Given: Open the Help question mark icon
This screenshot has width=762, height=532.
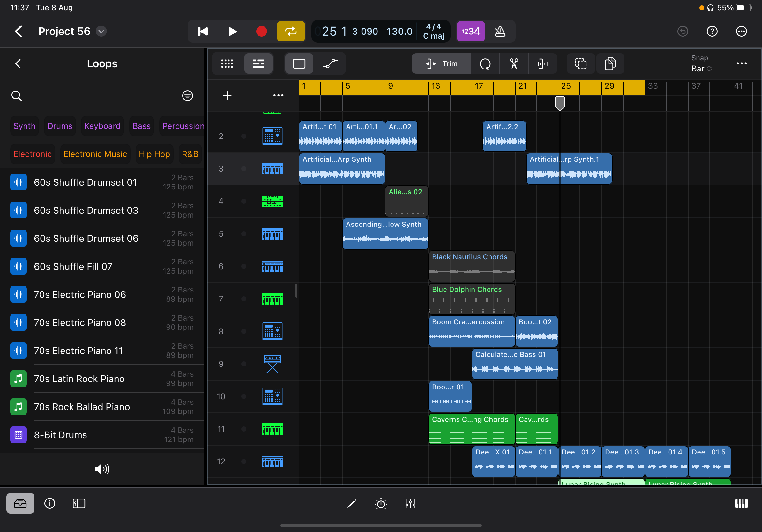Looking at the screenshot, I should 712,32.
